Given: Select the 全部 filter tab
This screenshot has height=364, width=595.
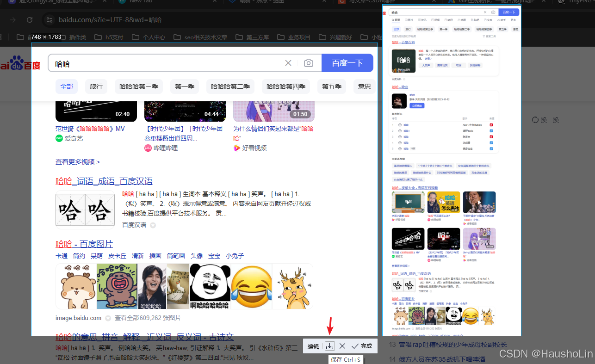Looking at the screenshot, I should (67, 86).
